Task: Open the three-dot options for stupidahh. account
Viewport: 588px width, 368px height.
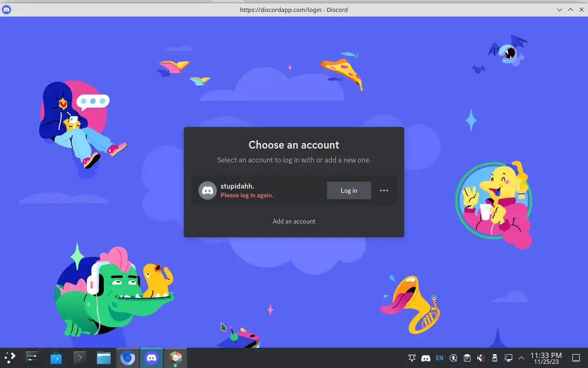Action: pyautogui.click(x=384, y=190)
